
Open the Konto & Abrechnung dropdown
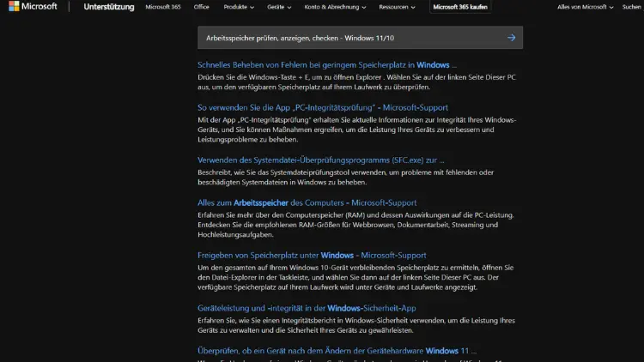pos(335,7)
